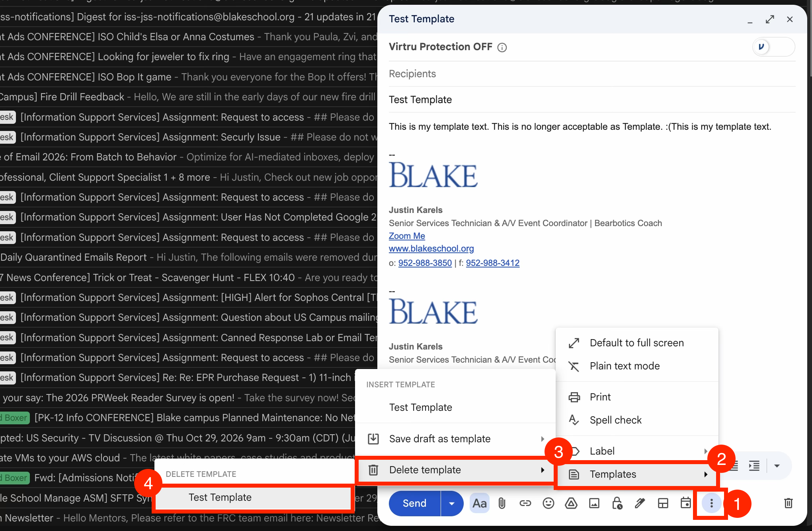Toggle confidential mode lock icon
The image size is (812, 531).
[x=617, y=504]
